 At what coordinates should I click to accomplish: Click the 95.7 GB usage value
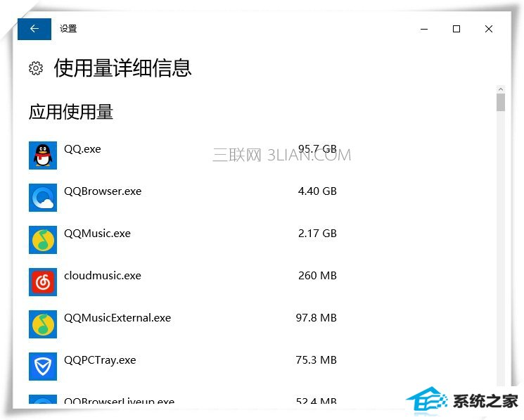(x=317, y=148)
